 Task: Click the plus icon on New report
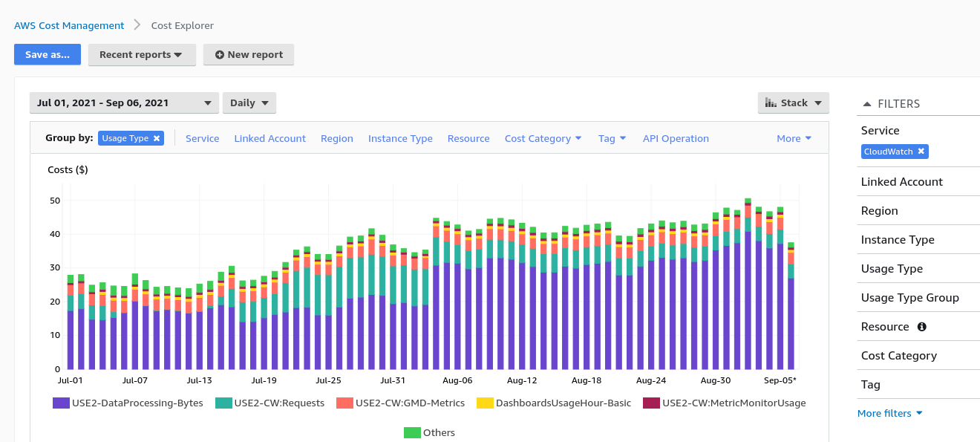tap(216, 54)
